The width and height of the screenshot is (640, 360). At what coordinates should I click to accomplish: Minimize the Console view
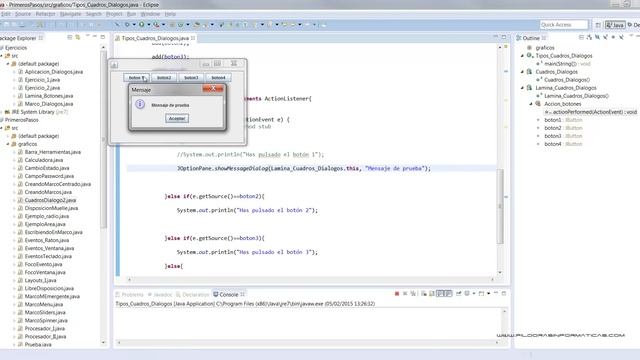[x=496, y=293]
